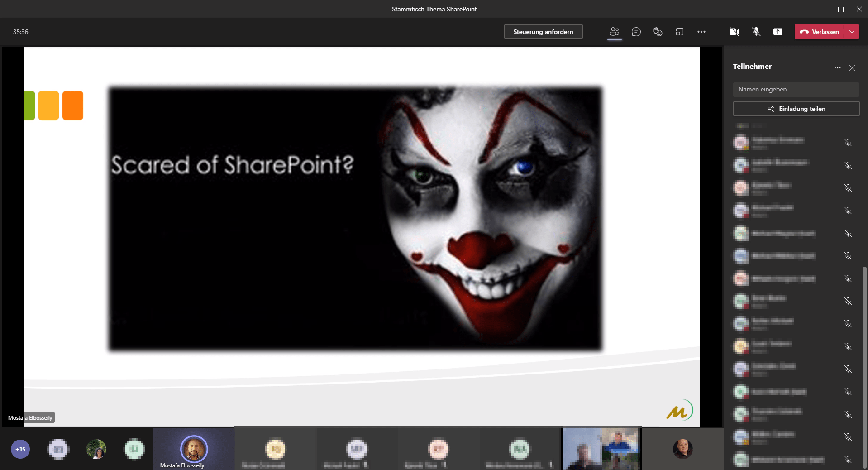Open the share content tray icon

coord(777,32)
